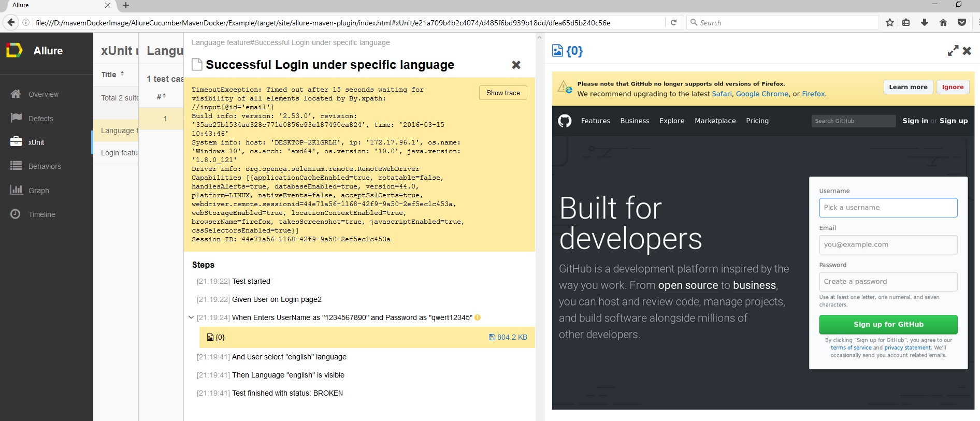Click Then Language english is visible step

(288, 375)
